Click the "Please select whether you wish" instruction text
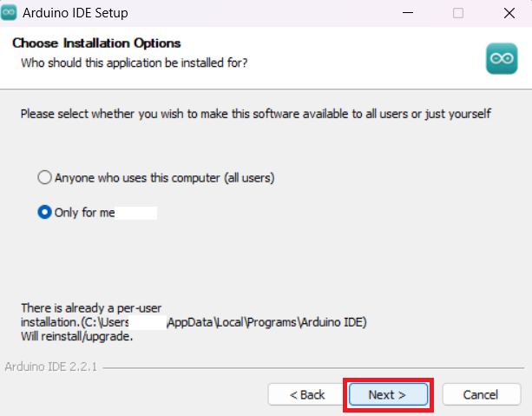Image resolution: width=532 pixels, height=416 pixels. coord(255,114)
